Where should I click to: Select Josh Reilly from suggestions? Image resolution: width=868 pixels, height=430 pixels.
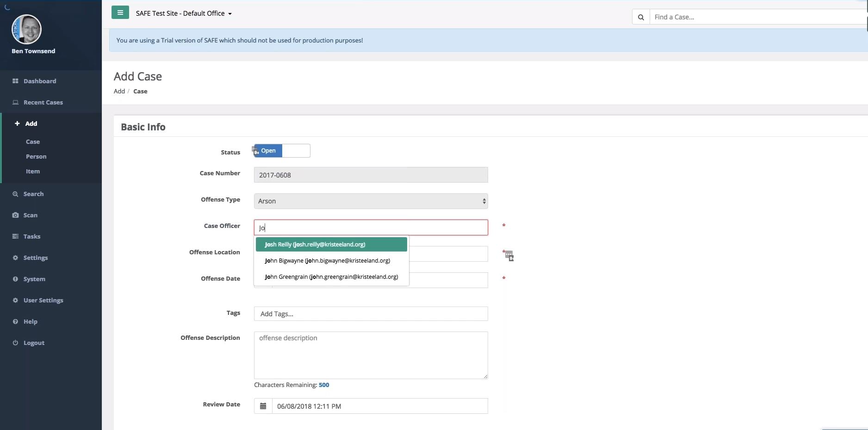tap(331, 244)
